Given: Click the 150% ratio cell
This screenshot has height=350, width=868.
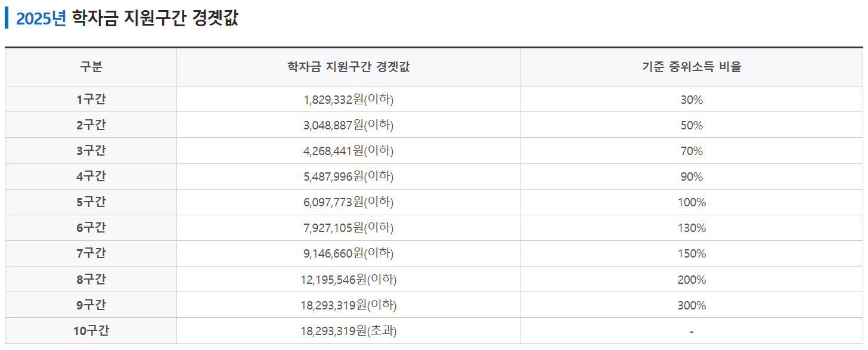Looking at the screenshot, I should (692, 254).
